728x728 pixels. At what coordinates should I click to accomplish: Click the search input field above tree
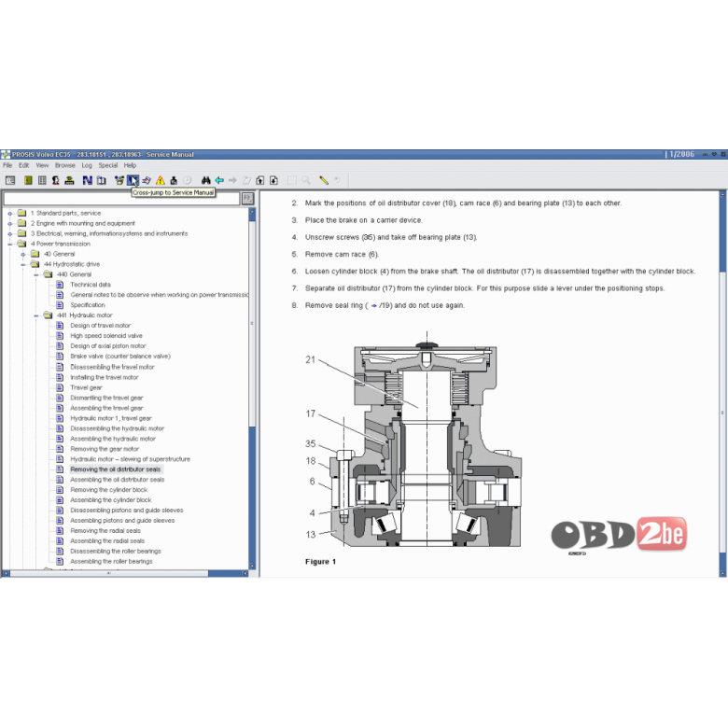[121, 199]
